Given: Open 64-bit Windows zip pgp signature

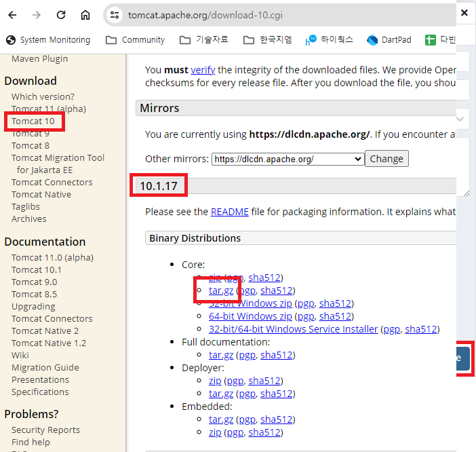Looking at the screenshot, I should 306,316.
